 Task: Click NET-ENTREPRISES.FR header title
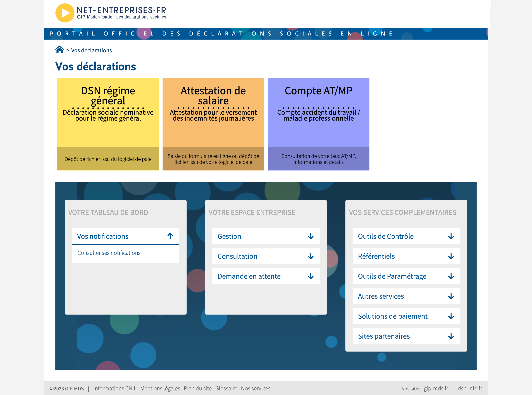121,10
